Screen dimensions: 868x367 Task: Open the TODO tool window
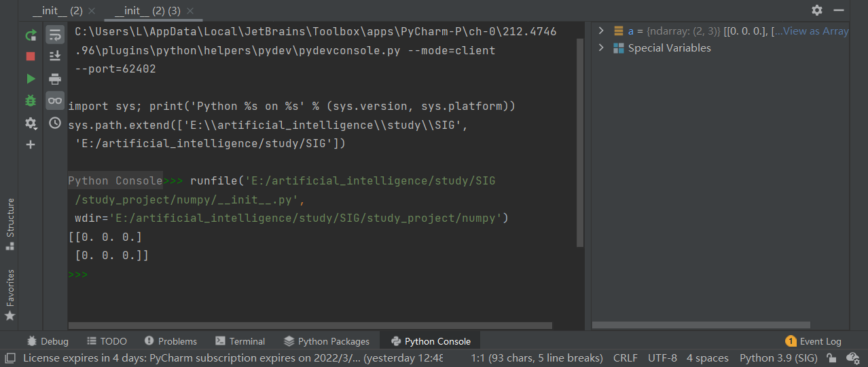tap(107, 341)
